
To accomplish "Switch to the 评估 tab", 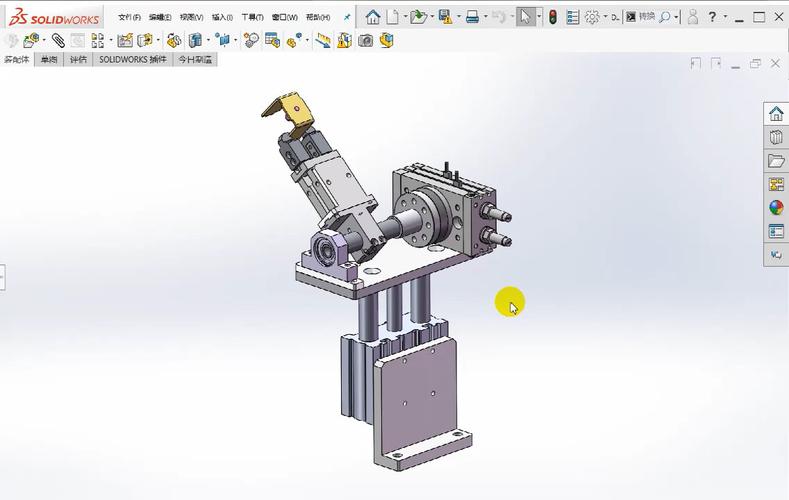I will click(x=78, y=60).
